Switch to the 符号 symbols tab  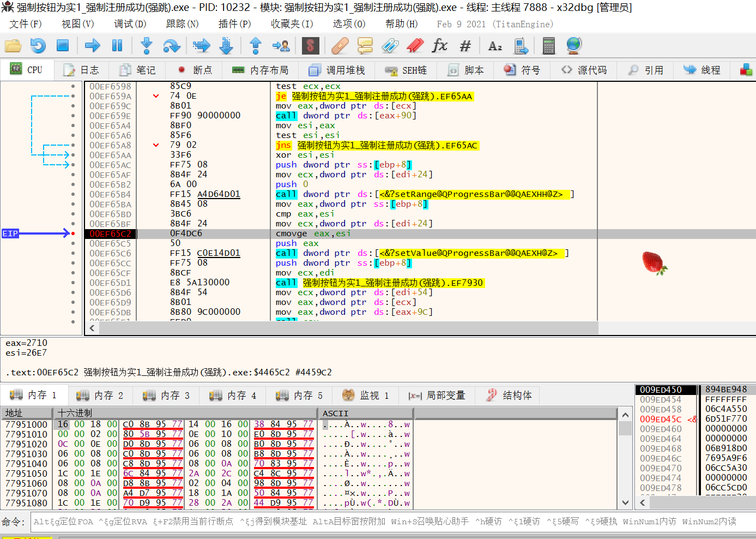[522, 70]
